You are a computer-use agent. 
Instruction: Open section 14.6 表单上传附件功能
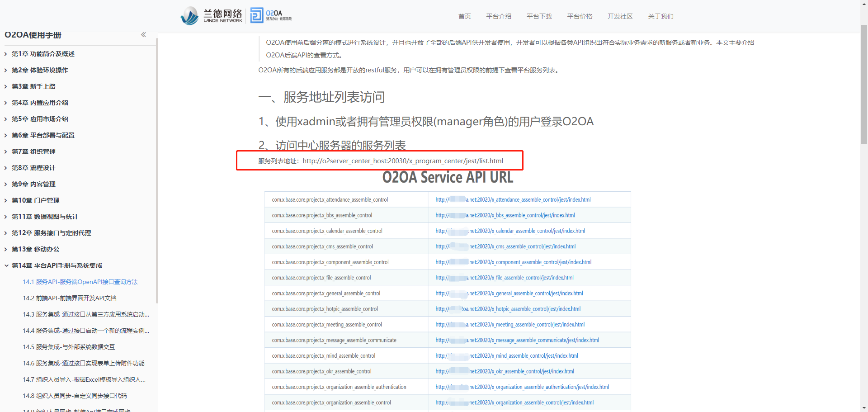84,363
